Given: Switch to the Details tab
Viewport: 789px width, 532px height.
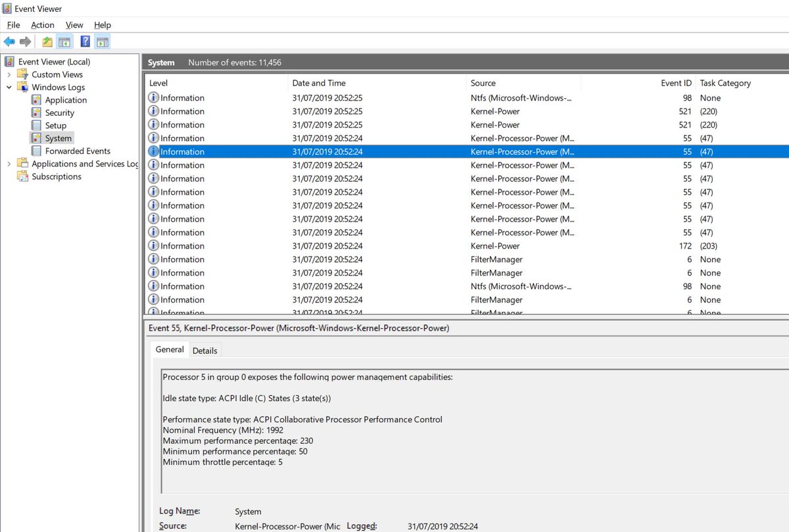Looking at the screenshot, I should coord(205,351).
